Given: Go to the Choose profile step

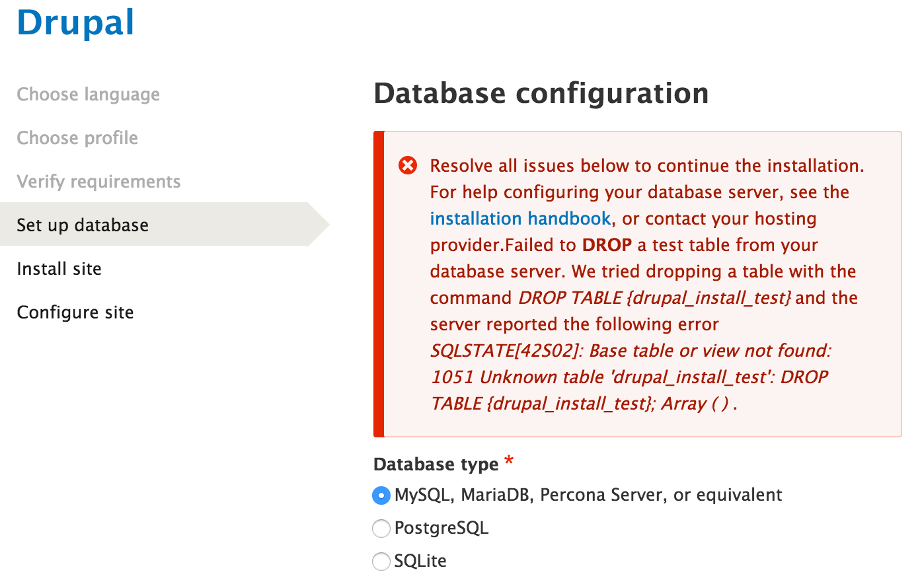Looking at the screenshot, I should click(x=77, y=137).
